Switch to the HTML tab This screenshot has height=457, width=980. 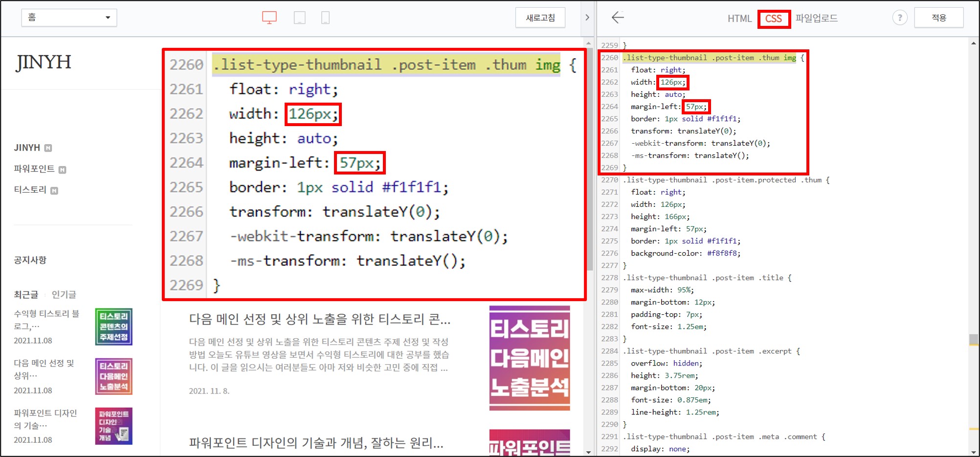tap(739, 19)
